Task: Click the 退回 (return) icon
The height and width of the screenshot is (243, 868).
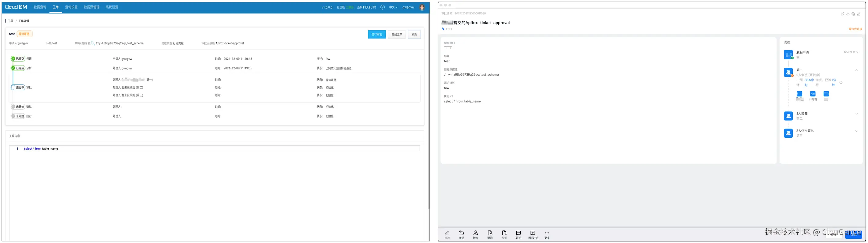Action: click(x=490, y=233)
